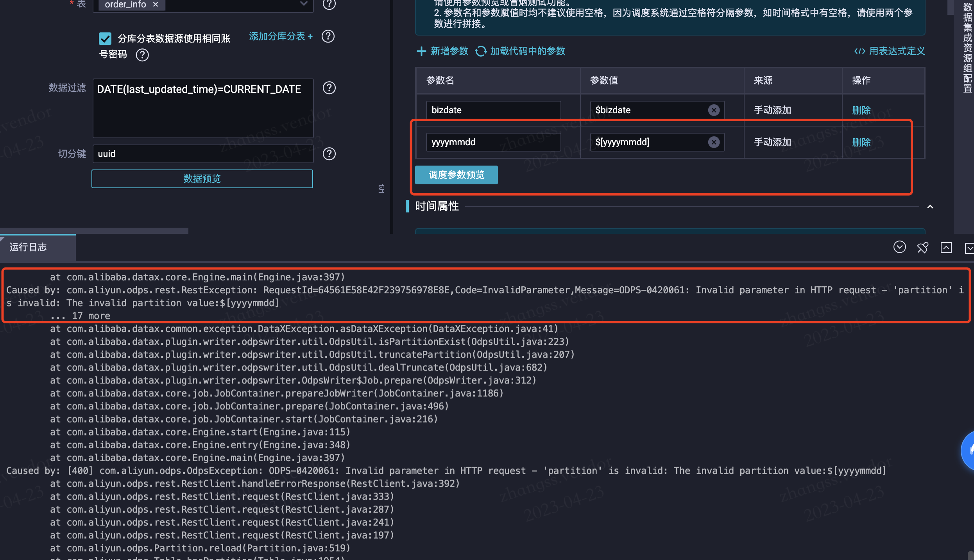Viewport: 974px width, 560px height.
Task: Switch to the 运行日志 tab
Action: pyautogui.click(x=28, y=247)
